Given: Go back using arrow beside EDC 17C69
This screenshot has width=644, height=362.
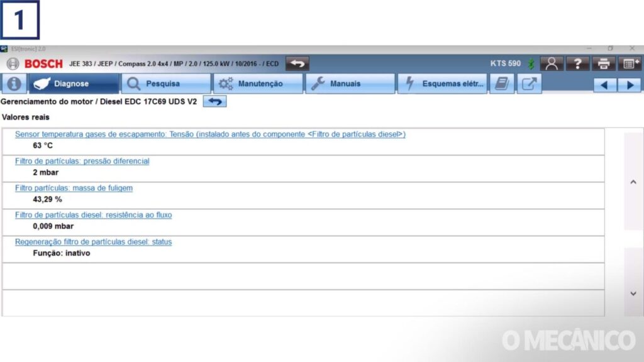Looking at the screenshot, I should pos(214,101).
